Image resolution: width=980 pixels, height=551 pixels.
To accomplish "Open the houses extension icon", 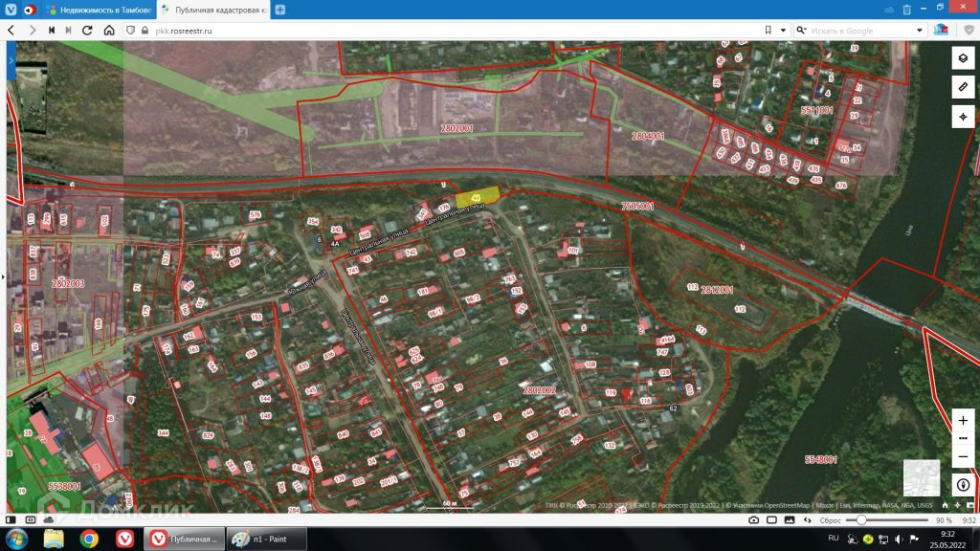I will (x=941, y=30).
